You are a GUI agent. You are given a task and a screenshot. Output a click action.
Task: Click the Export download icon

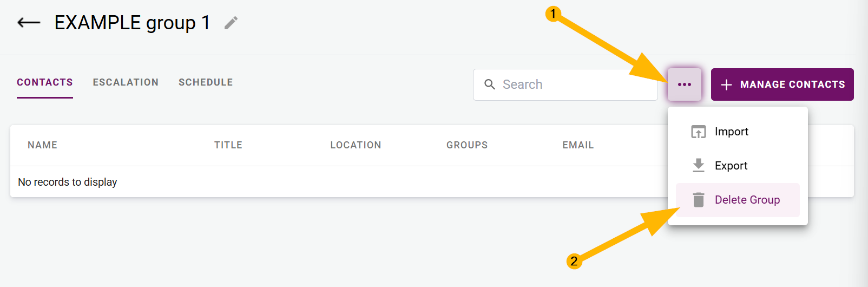click(699, 166)
